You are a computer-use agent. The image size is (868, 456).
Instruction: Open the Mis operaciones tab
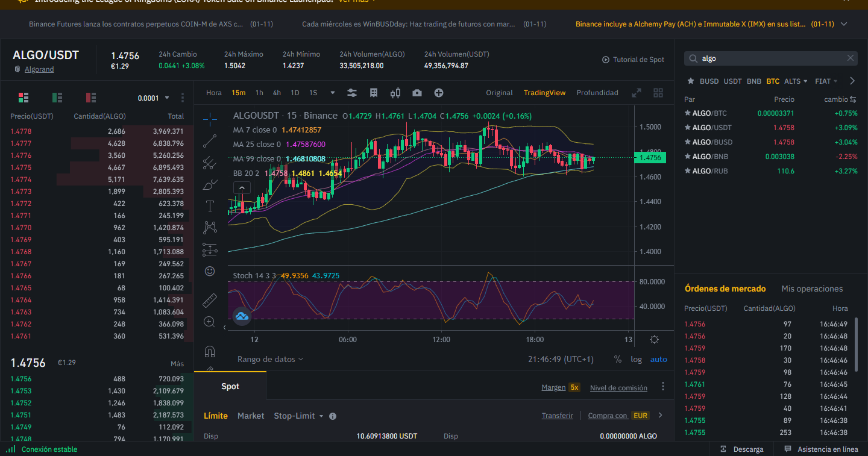(x=812, y=289)
